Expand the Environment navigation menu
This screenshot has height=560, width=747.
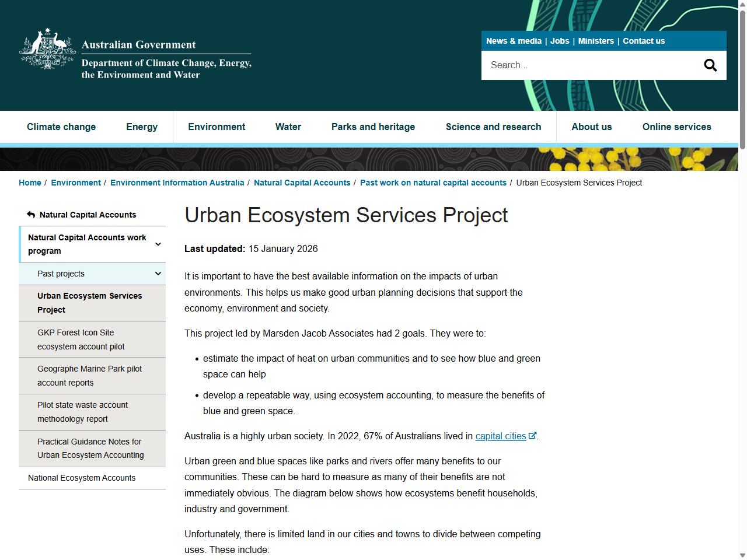click(217, 127)
